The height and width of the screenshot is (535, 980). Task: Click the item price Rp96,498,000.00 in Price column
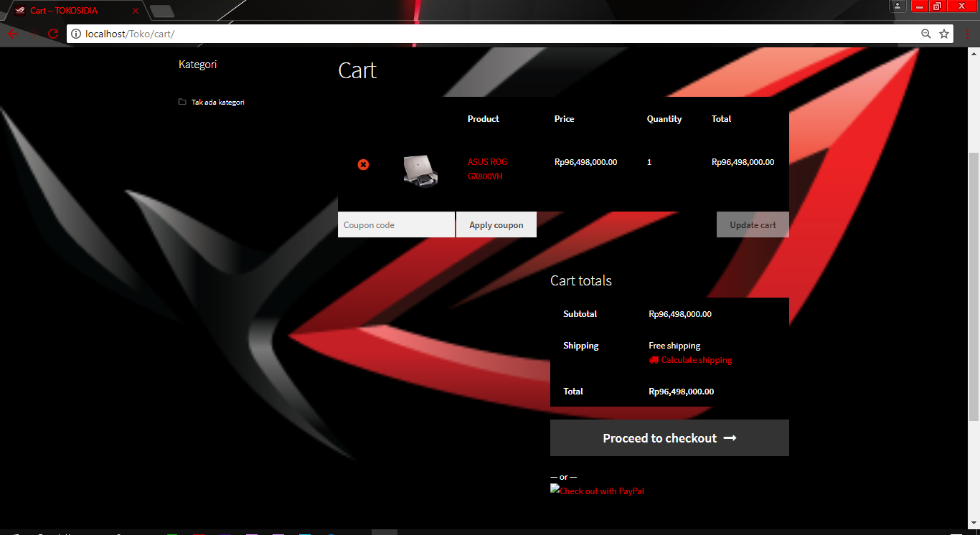[x=585, y=162]
